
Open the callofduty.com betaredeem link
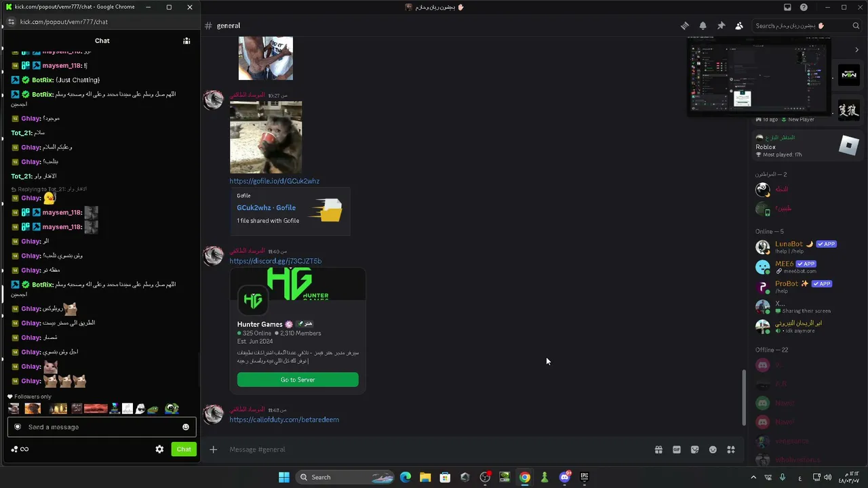(284, 420)
